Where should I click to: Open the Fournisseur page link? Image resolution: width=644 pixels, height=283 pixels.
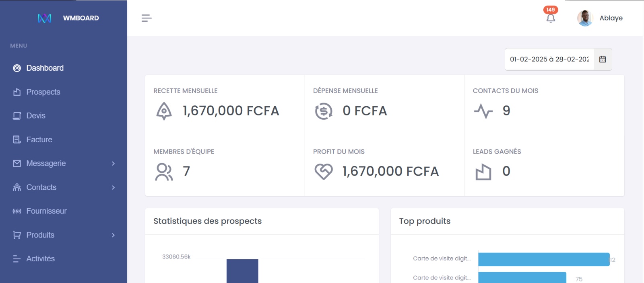(46, 211)
